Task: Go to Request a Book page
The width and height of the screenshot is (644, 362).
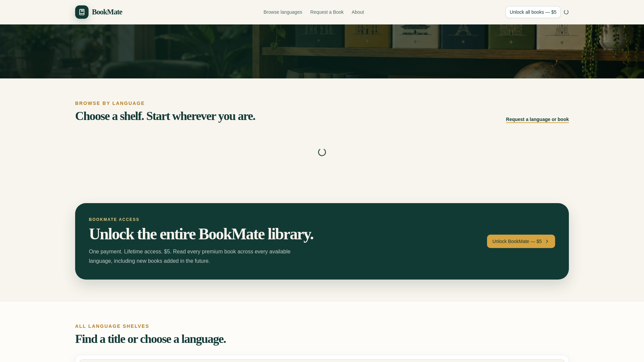Action: pos(327,12)
